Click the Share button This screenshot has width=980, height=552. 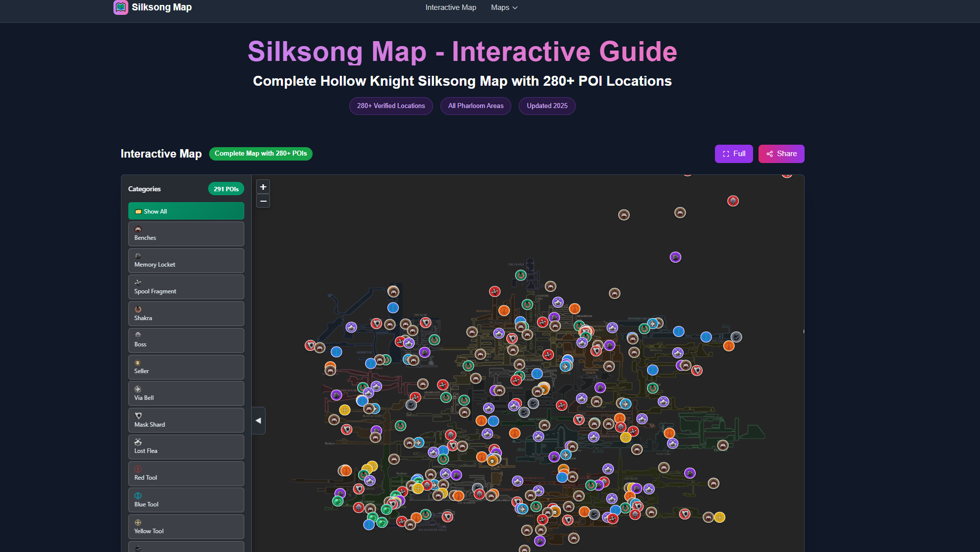pos(781,154)
